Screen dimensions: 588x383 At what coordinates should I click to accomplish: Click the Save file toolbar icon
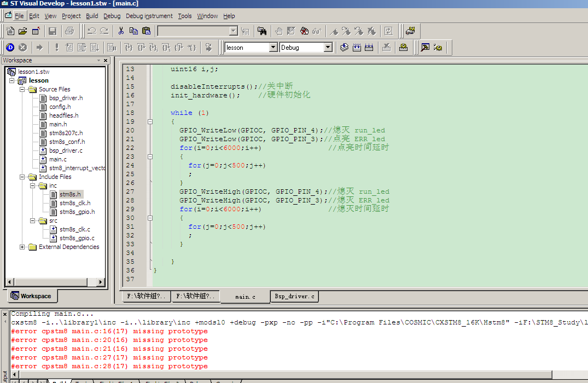(53, 31)
